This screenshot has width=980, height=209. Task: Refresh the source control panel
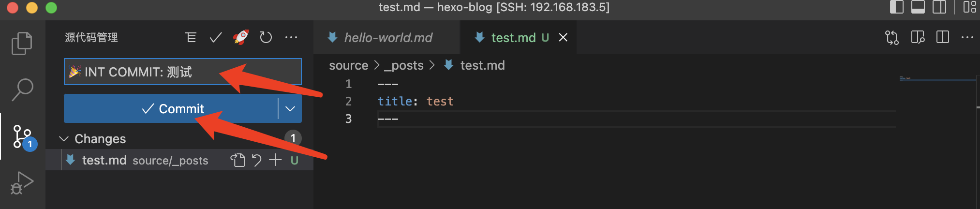[x=266, y=37]
